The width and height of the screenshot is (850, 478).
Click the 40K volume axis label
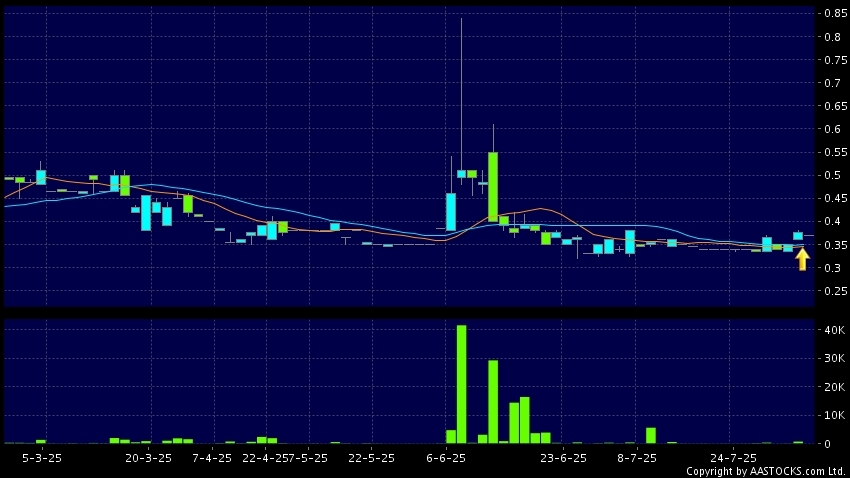click(x=834, y=330)
